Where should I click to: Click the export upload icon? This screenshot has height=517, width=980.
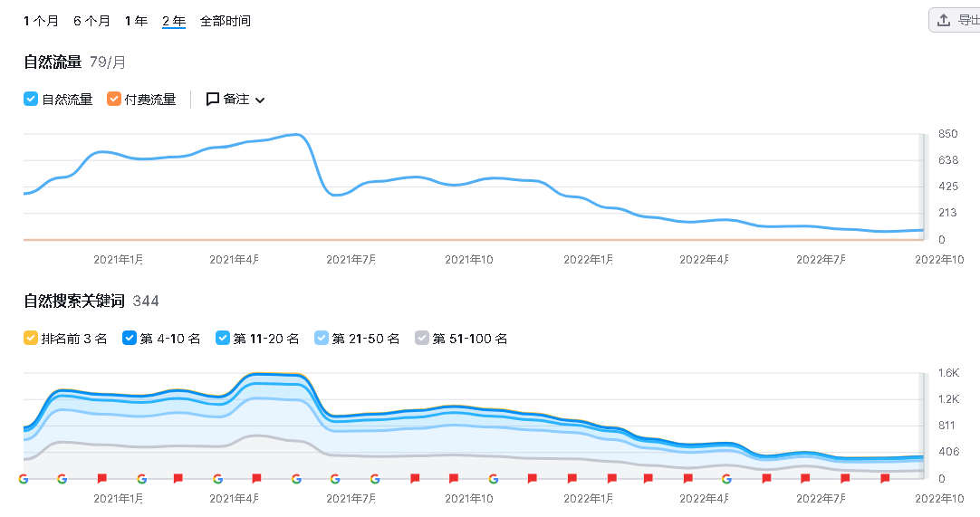pos(944,20)
